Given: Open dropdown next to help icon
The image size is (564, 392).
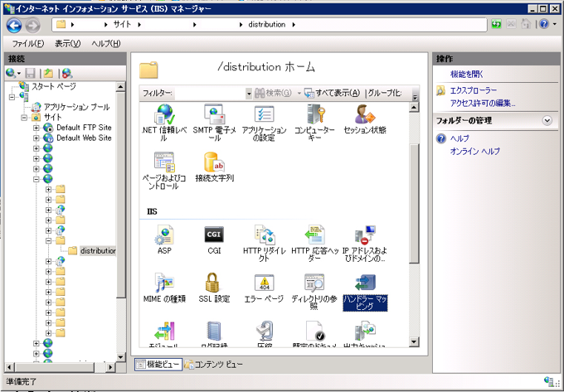Looking at the screenshot, I should click(554, 24).
